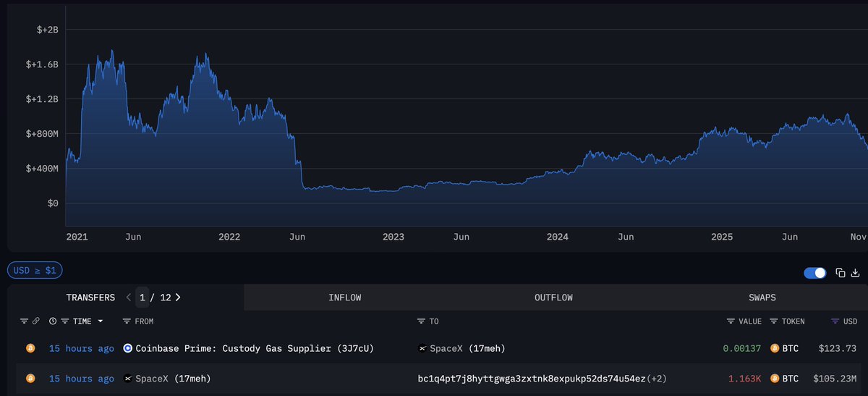The height and width of the screenshot is (396, 868).
Task: Click the total page count 12
Action: click(x=166, y=297)
